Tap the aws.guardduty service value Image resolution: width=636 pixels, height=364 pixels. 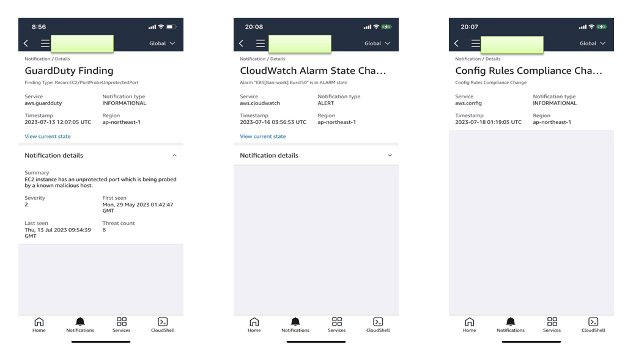[x=43, y=103]
